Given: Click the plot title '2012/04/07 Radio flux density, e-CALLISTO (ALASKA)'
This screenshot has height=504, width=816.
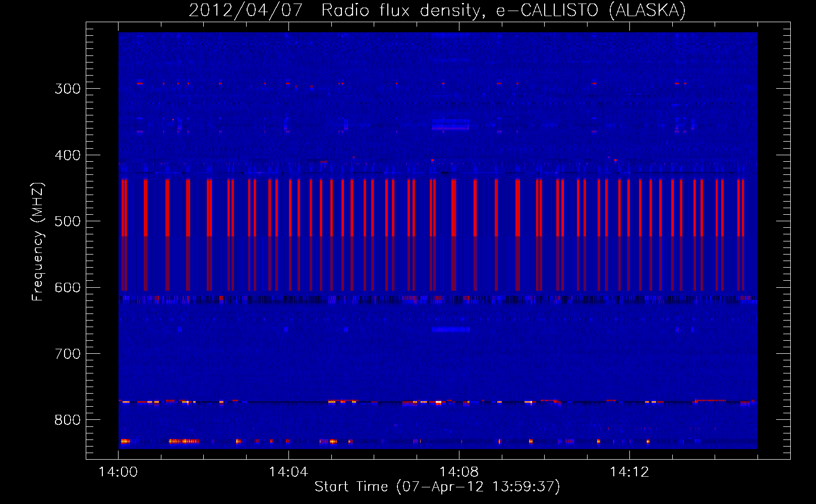Looking at the screenshot, I should tap(437, 10).
